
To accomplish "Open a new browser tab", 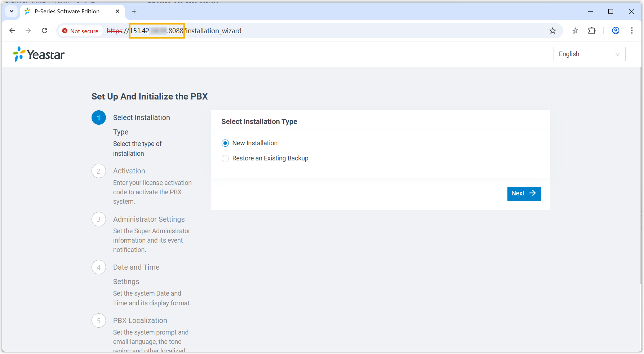I will [x=134, y=11].
